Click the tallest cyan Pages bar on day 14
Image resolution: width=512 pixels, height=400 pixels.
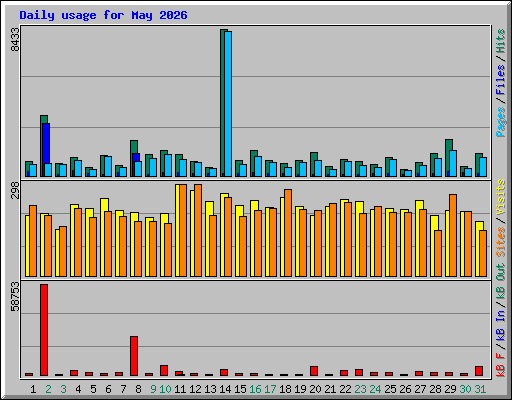coord(228,104)
